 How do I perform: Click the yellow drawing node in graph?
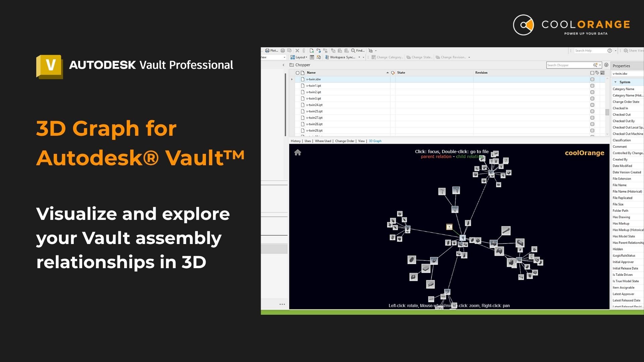[449, 227]
